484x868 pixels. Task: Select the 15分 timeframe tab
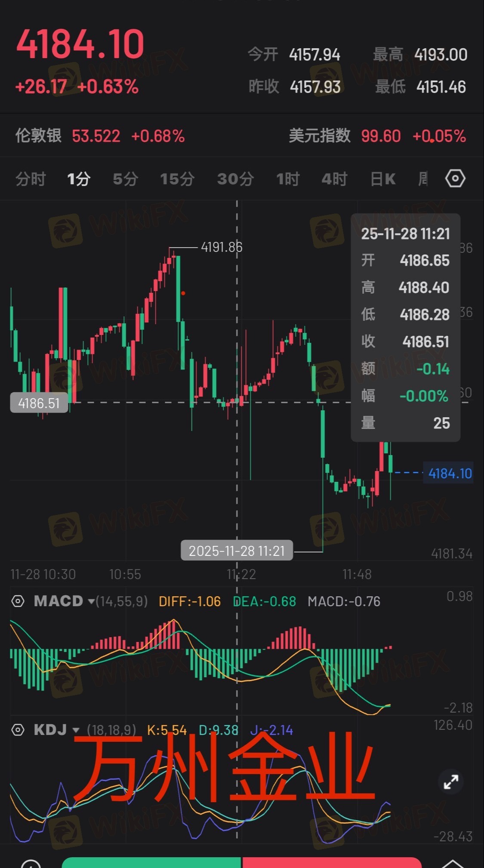click(177, 179)
